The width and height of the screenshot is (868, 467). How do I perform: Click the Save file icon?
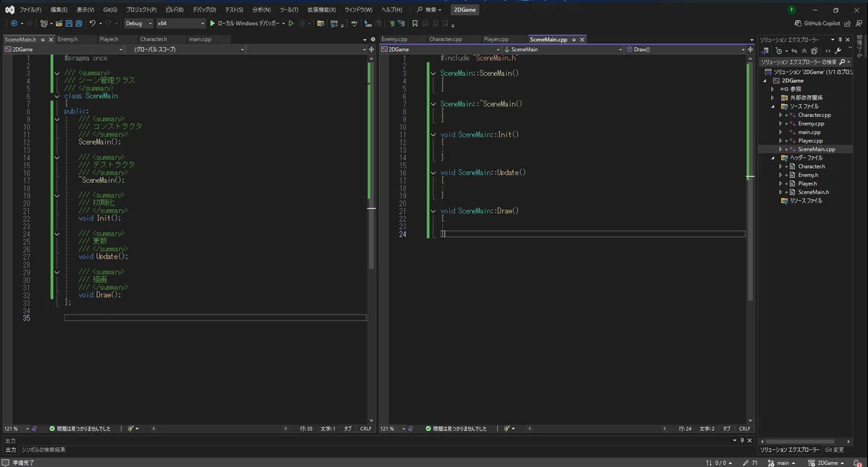(x=69, y=23)
